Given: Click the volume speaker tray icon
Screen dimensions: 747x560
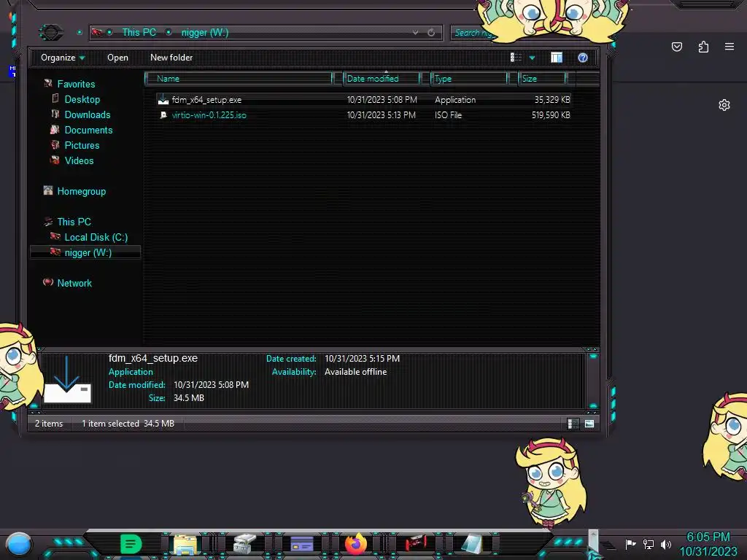Looking at the screenshot, I should tap(666, 544).
